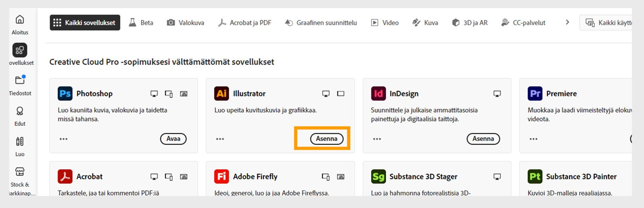Click InDesign's desktop platform icon

[497, 94]
